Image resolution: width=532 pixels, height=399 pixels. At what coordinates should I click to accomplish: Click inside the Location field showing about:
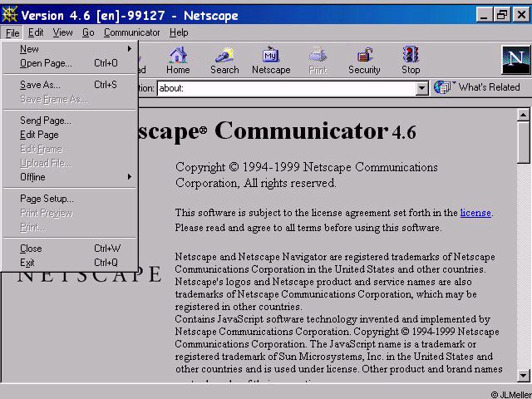click(287, 89)
